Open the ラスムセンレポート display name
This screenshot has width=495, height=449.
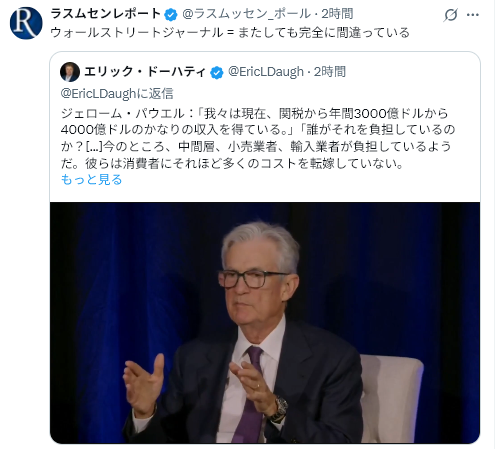106,14
